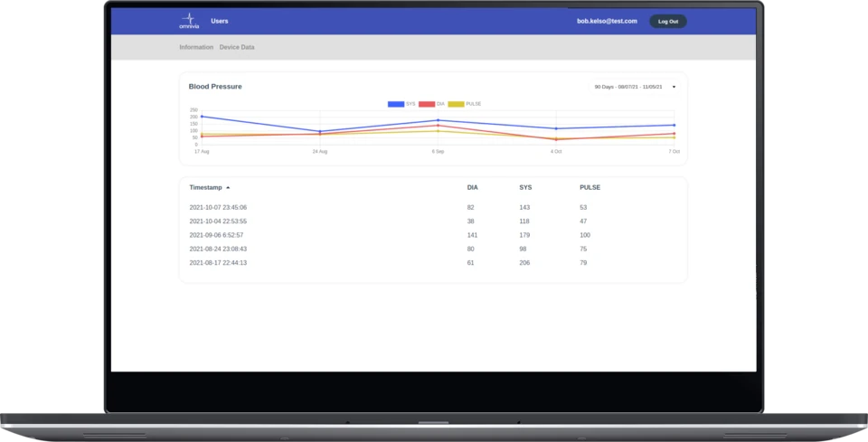Select the 2021-09-06 6:52:57 timestamp
Screen dimensions: 868x442
point(216,235)
